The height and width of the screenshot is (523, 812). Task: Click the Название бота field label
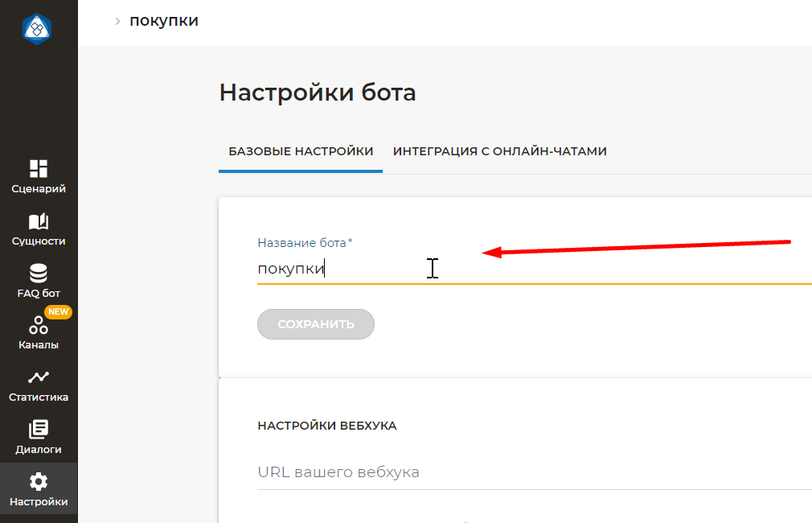pyautogui.click(x=304, y=242)
